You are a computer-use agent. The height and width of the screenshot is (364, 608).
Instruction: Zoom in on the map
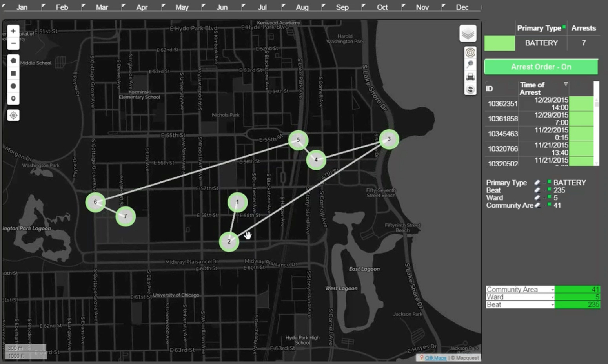pos(13,31)
